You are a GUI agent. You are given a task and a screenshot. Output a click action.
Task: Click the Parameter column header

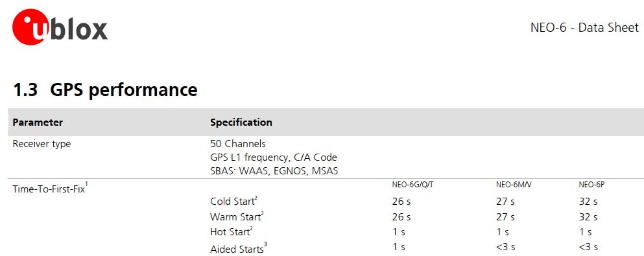[38, 122]
